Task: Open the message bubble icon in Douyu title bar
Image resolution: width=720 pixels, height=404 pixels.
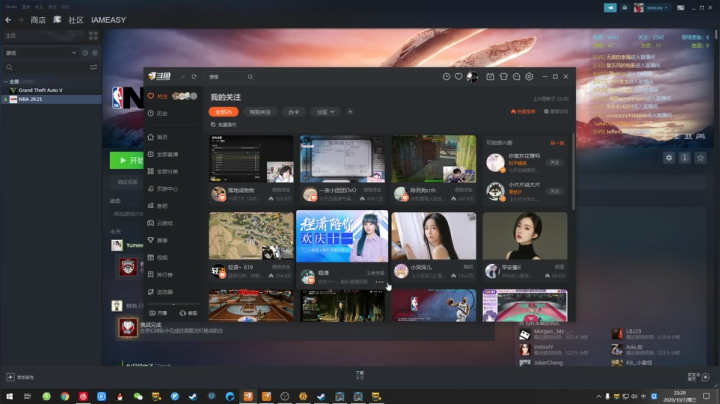Action: pyautogui.click(x=517, y=77)
